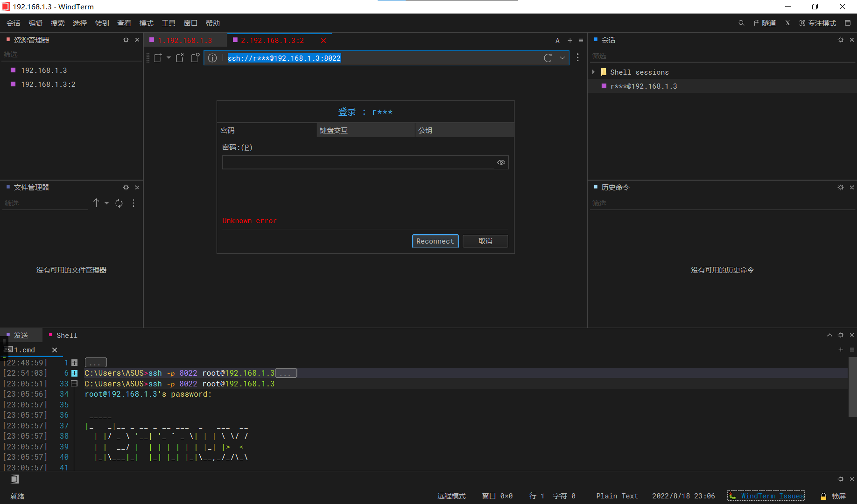Open the new-session dropdown arrow in toolbar
857x504 pixels.
click(169, 58)
